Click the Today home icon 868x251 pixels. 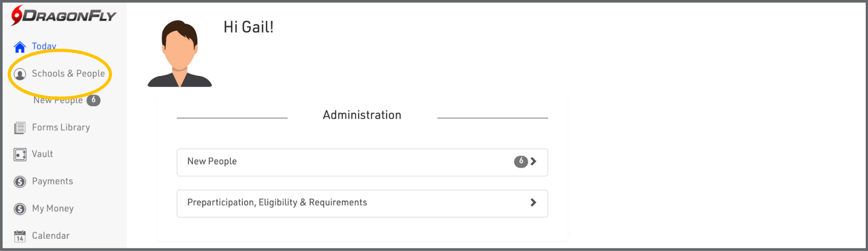pos(20,47)
